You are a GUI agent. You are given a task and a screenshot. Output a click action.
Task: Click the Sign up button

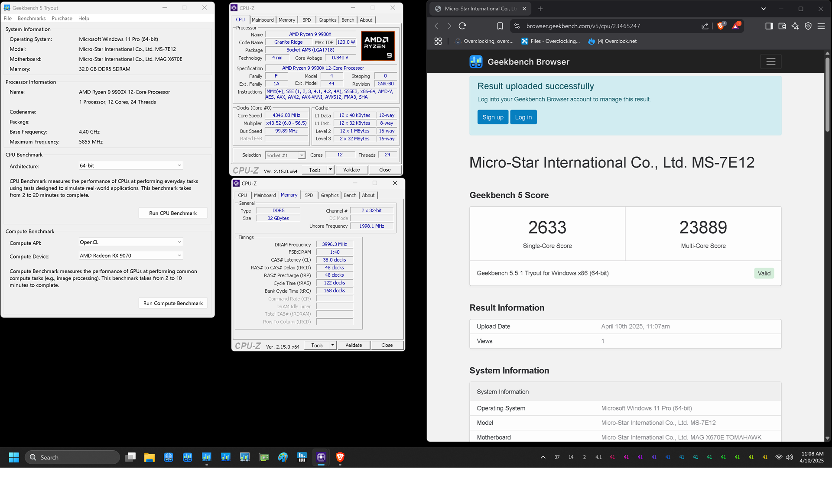coord(493,117)
